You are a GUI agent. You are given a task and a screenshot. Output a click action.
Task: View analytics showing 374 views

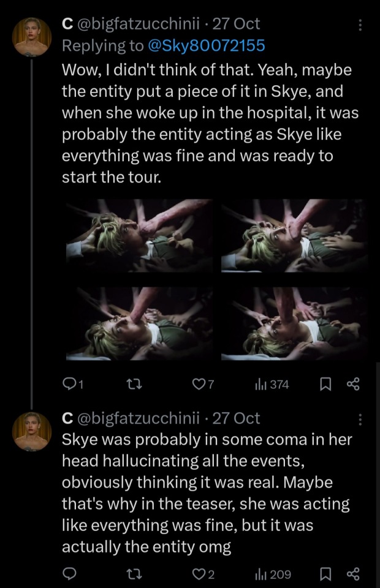272,385
